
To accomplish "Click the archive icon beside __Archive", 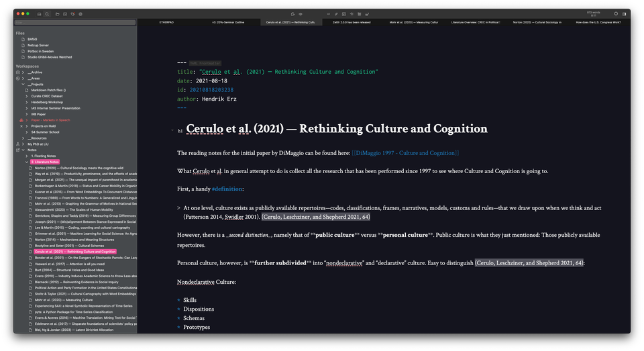I will pos(17,72).
